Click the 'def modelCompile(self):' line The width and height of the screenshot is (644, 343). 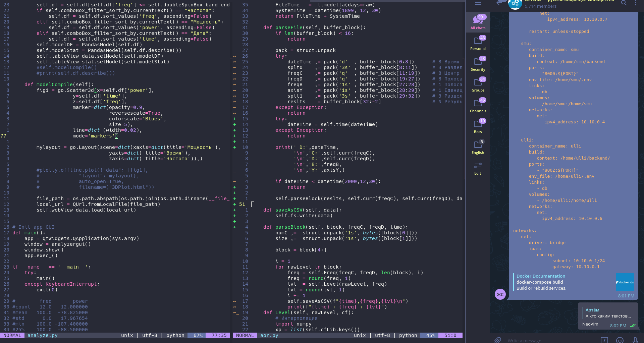pyautogui.click(x=59, y=84)
